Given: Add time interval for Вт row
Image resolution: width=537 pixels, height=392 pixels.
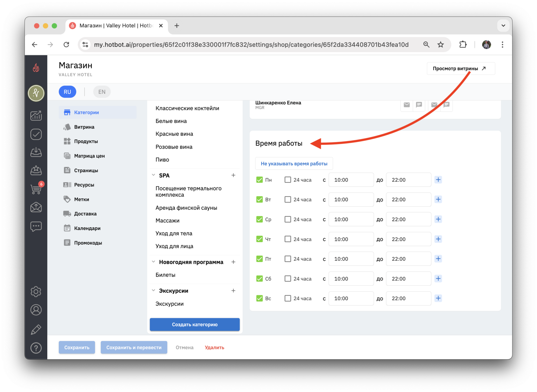Looking at the screenshot, I should tap(438, 199).
